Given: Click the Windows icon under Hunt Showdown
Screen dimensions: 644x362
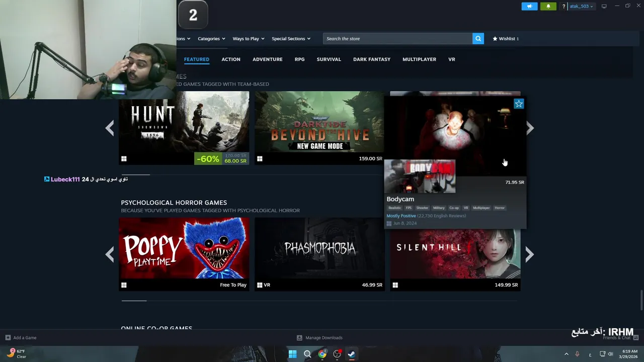Looking at the screenshot, I should point(124,159).
